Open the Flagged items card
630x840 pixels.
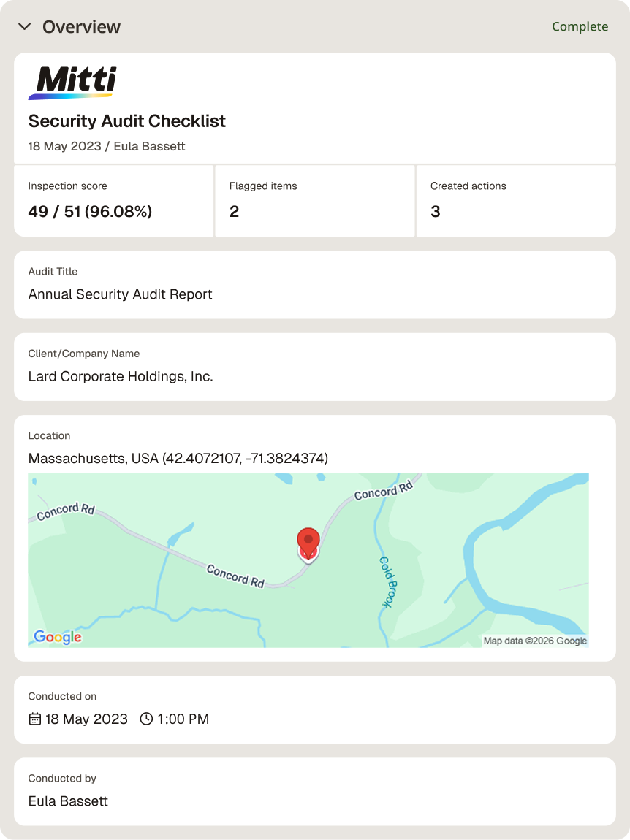(315, 201)
